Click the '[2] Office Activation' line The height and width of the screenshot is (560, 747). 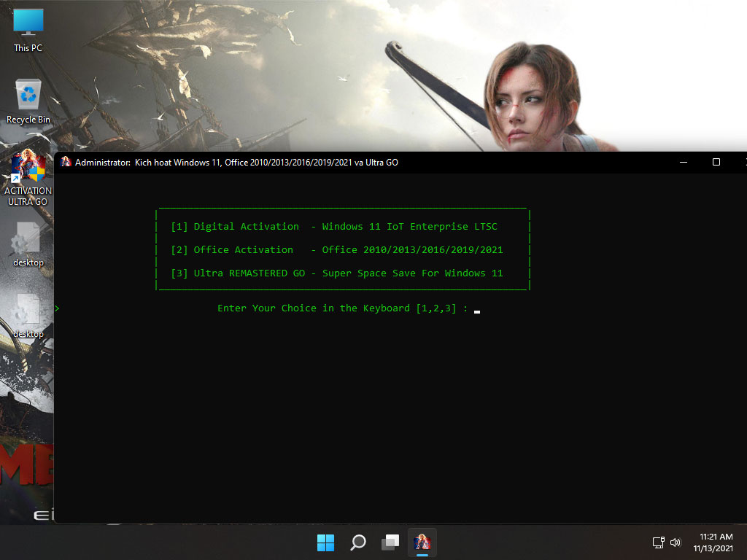(337, 250)
